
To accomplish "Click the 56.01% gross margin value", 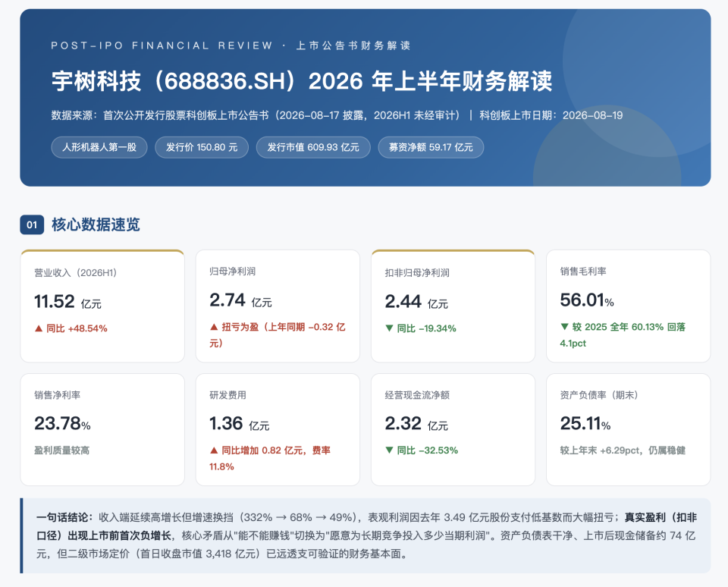I will coord(587,300).
